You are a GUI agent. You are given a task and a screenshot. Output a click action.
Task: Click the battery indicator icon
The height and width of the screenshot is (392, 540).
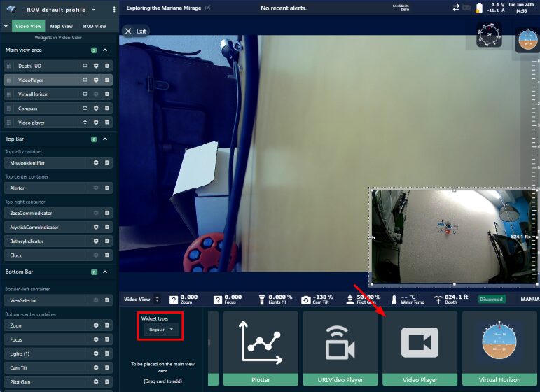coord(479,8)
